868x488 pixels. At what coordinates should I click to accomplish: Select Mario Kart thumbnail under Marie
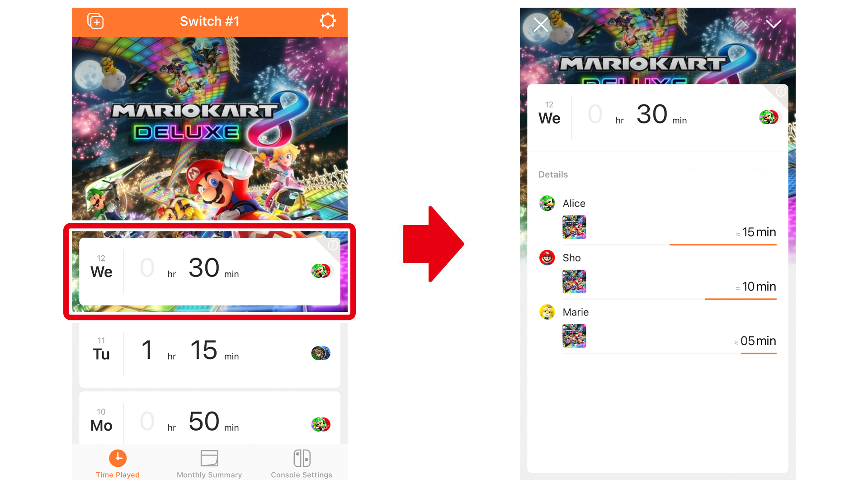coord(574,336)
